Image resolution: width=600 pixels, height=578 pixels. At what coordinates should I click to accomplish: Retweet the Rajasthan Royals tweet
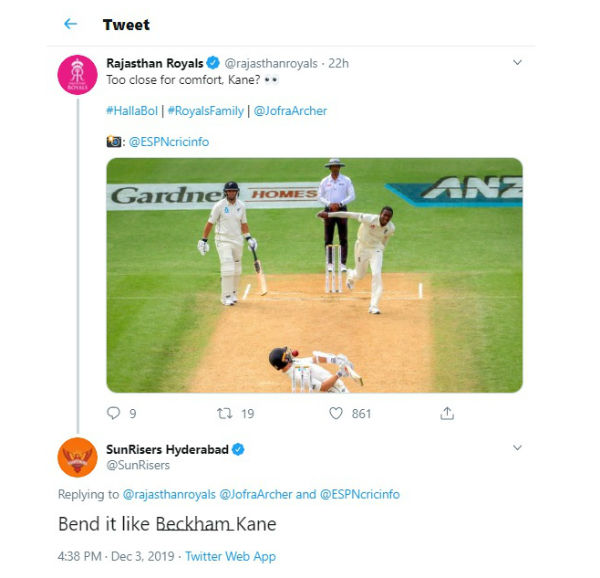[x=225, y=413]
